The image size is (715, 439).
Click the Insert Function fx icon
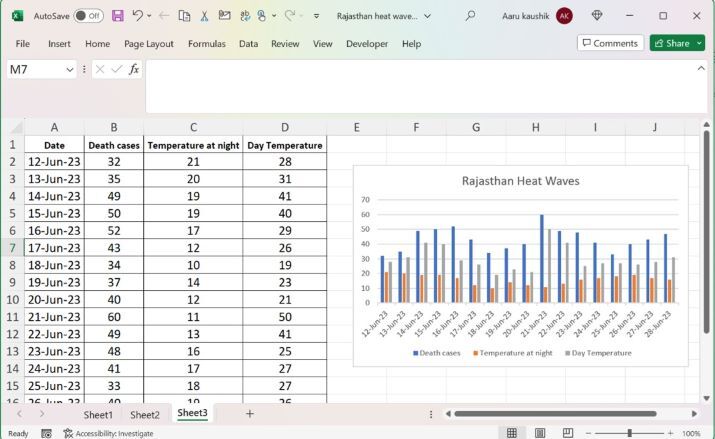click(134, 69)
